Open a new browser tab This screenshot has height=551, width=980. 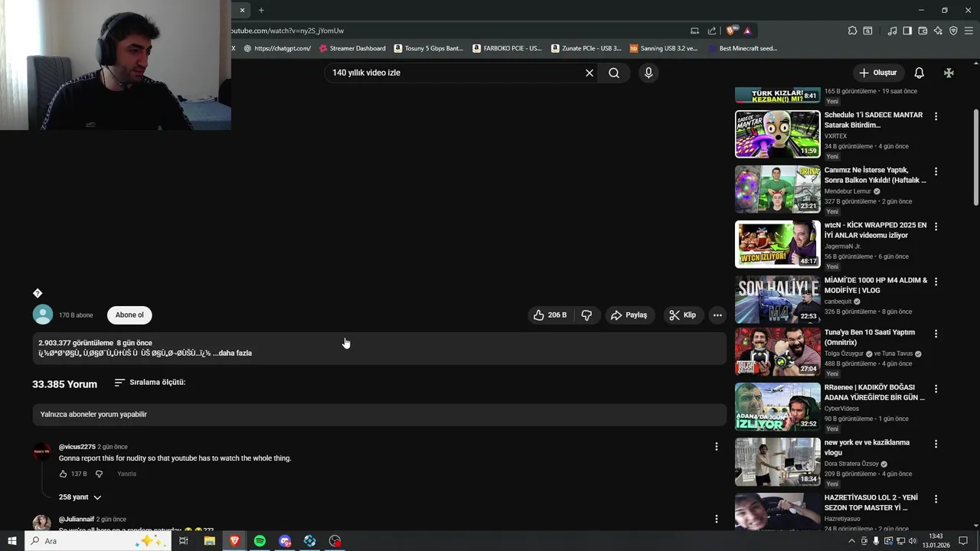tap(261, 10)
